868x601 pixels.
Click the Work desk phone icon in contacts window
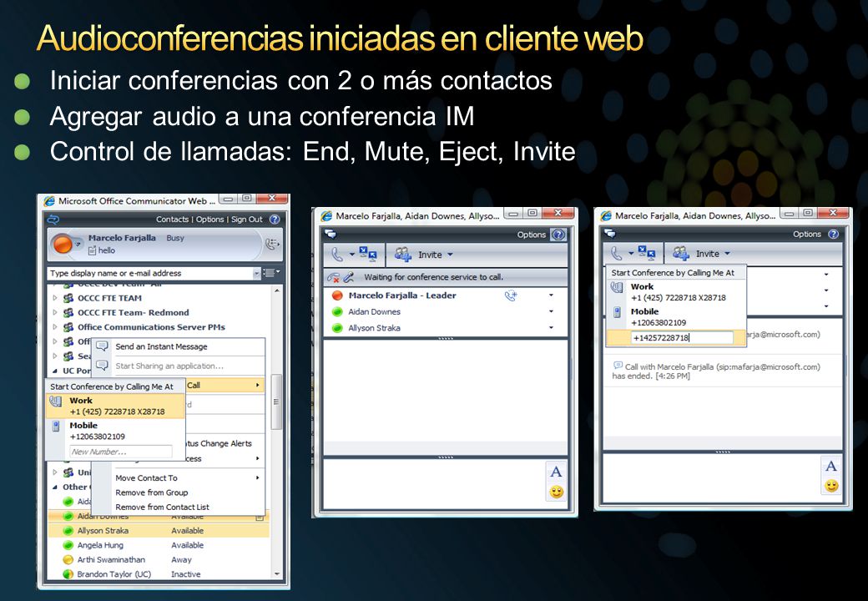[x=56, y=402]
